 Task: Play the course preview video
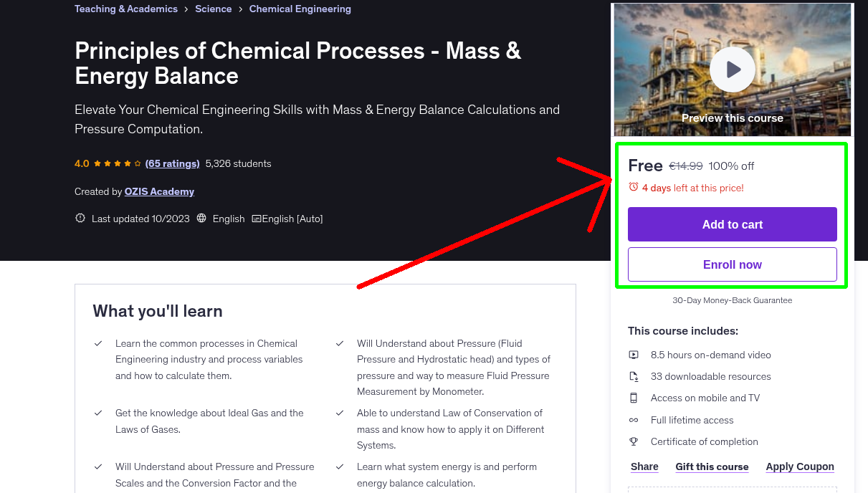[732, 69]
